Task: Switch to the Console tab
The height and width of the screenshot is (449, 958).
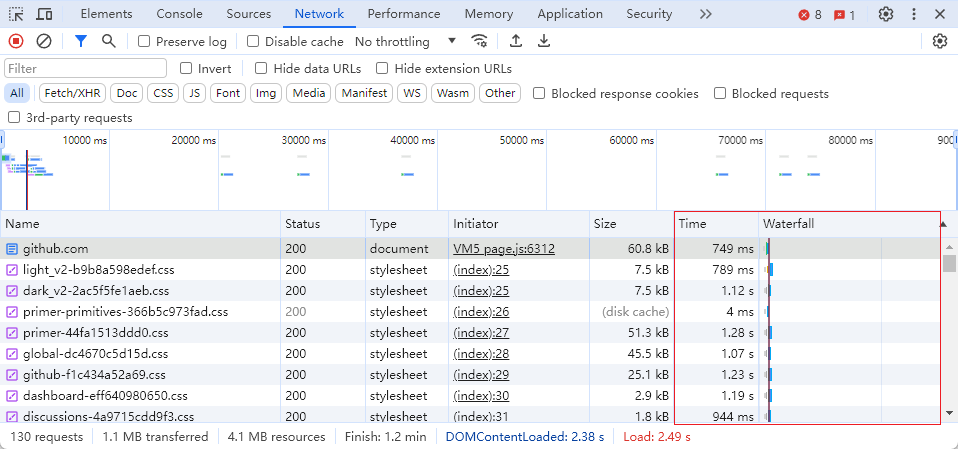Action: click(x=179, y=14)
